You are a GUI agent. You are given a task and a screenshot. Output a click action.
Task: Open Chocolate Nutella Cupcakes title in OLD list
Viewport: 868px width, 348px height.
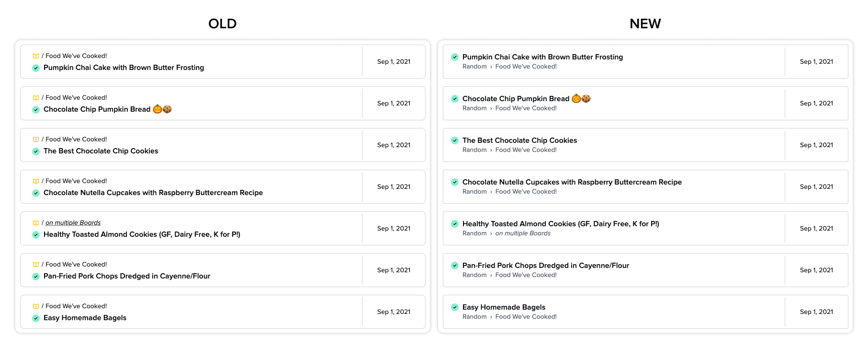[x=153, y=193]
